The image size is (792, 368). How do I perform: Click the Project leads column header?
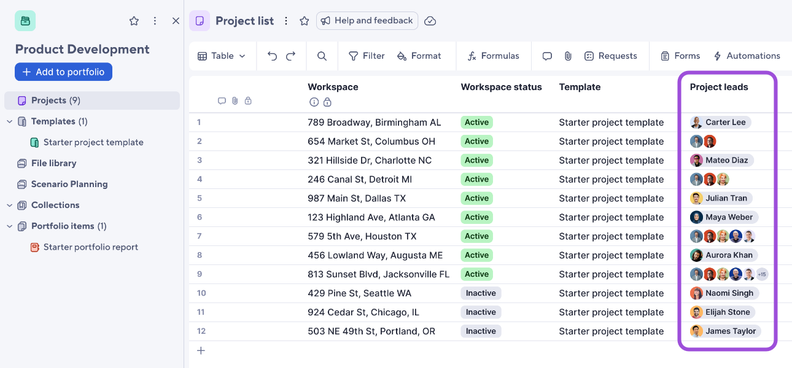[x=719, y=87]
